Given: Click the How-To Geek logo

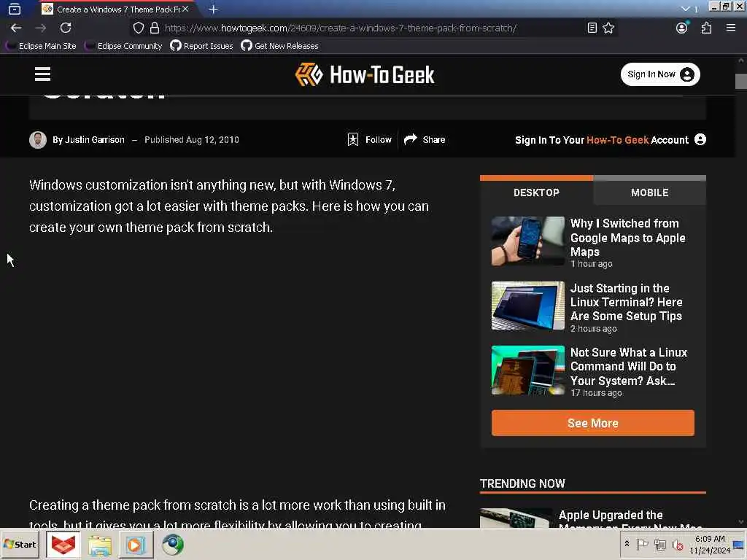Looking at the screenshot, I should 365,75.
